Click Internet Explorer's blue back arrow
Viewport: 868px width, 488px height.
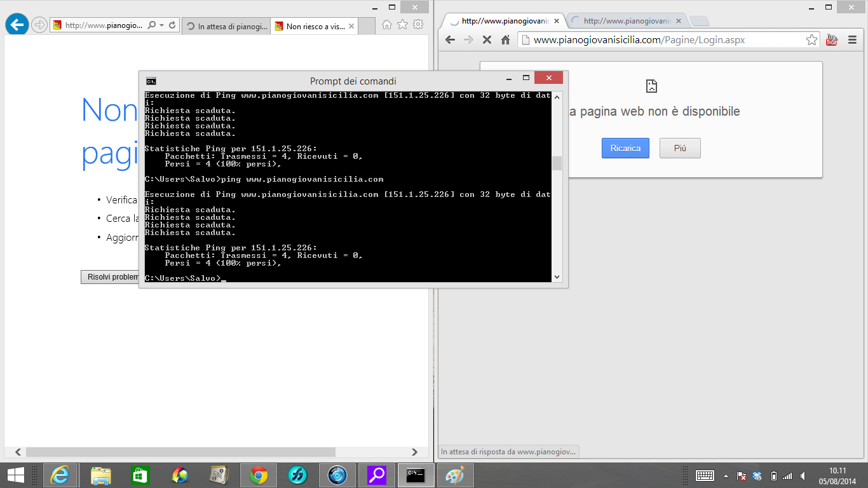tap(17, 25)
